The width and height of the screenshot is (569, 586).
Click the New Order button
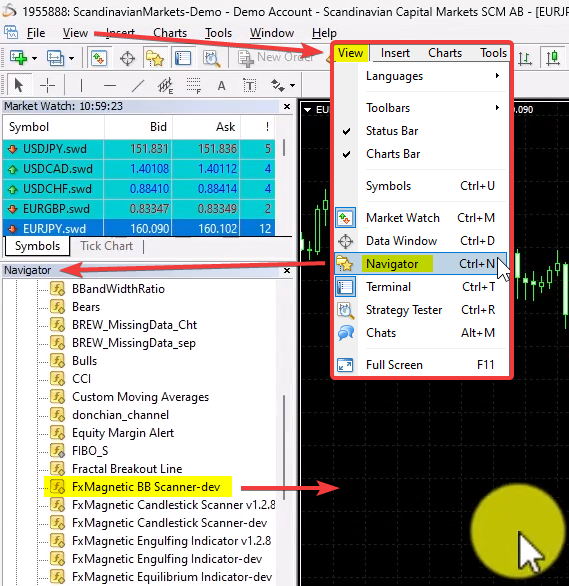coord(276,58)
